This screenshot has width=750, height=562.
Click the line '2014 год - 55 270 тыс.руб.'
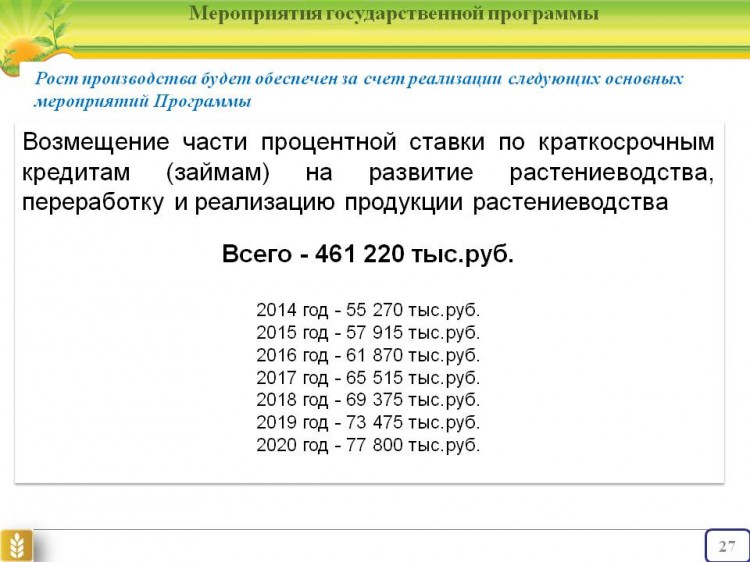367,310
